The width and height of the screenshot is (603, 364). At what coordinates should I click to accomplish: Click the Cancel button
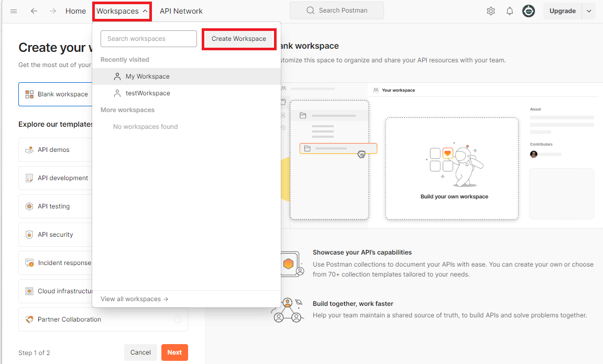tap(140, 352)
